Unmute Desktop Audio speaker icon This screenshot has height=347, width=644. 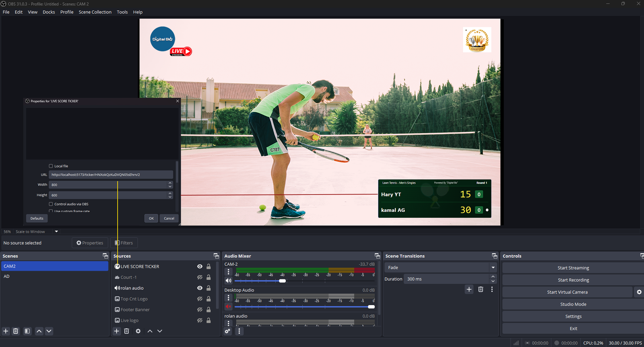tap(228, 307)
